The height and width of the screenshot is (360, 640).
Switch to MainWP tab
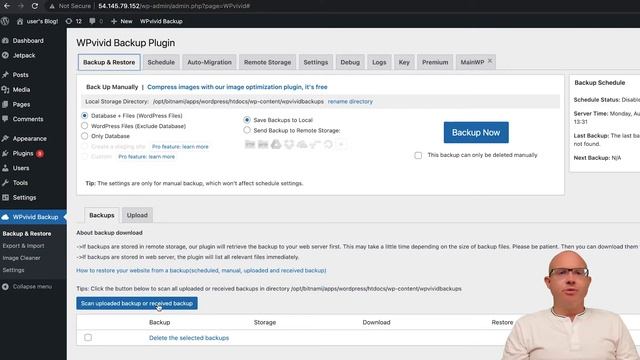pos(472,62)
